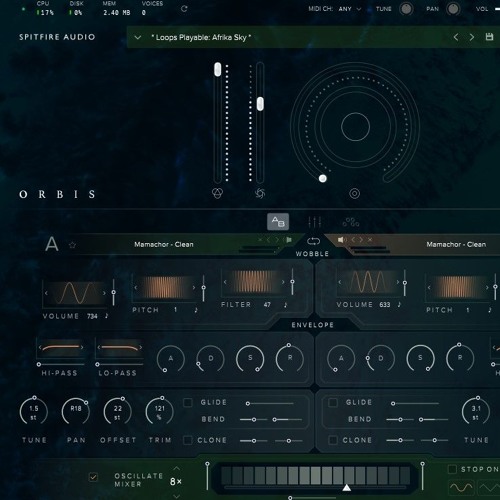Open the effects circles view
The height and width of the screenshot is (500, 500).
[351, 222]
